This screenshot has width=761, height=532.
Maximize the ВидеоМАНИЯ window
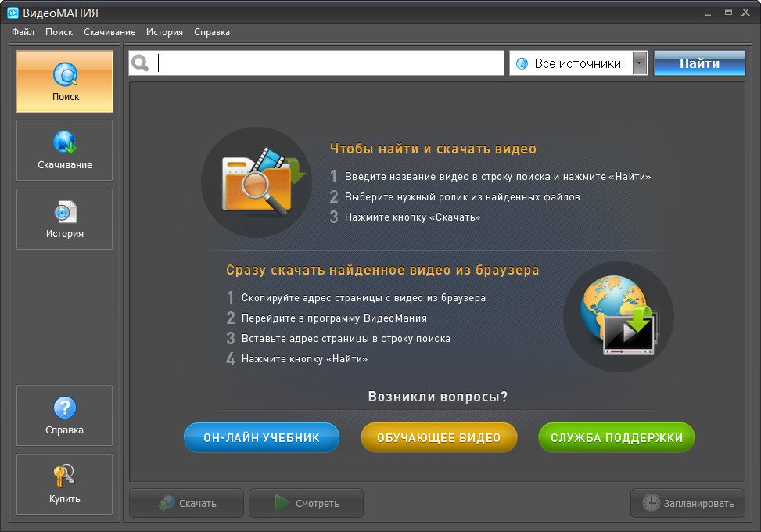point(728,13)
